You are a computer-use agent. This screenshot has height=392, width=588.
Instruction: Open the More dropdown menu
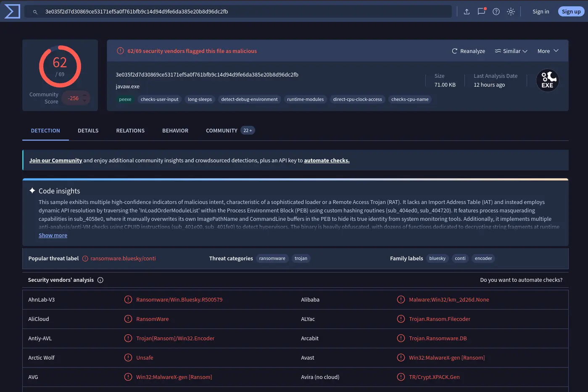pos(548,51)
